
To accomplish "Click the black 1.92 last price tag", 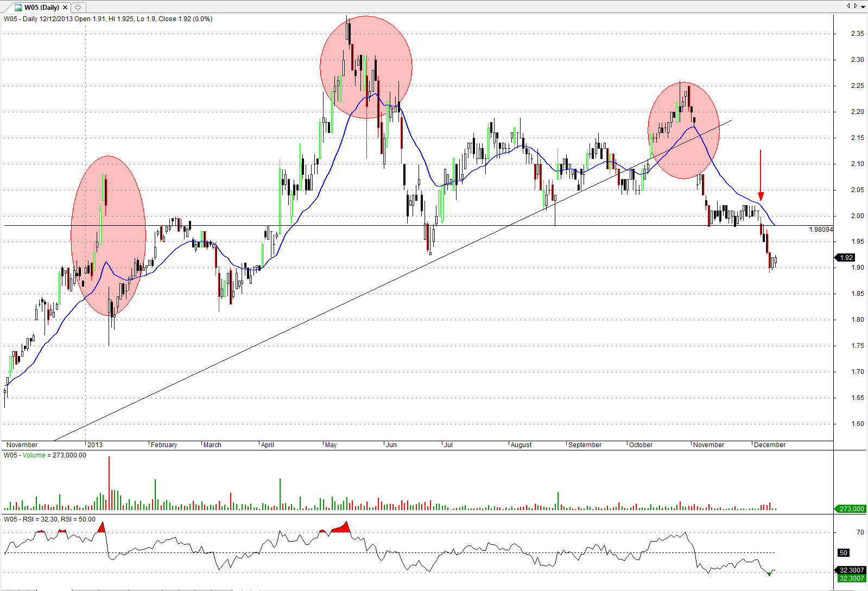I will pyautogui.click(x=846, y=258).
